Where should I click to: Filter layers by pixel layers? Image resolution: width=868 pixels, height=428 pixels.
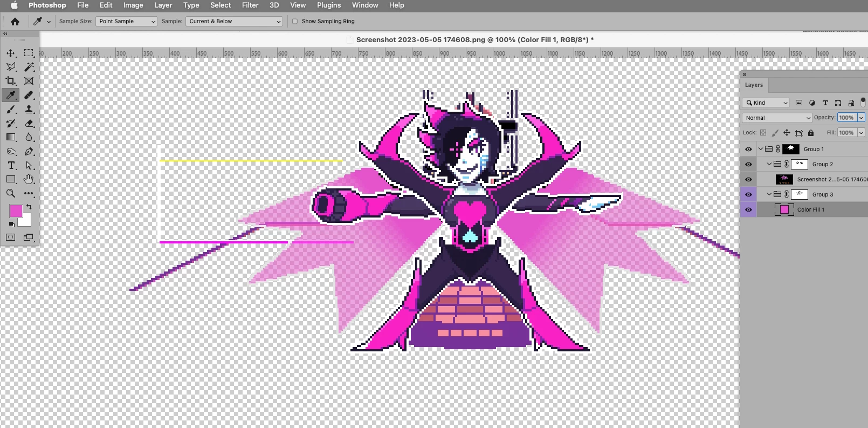(799, 103)
